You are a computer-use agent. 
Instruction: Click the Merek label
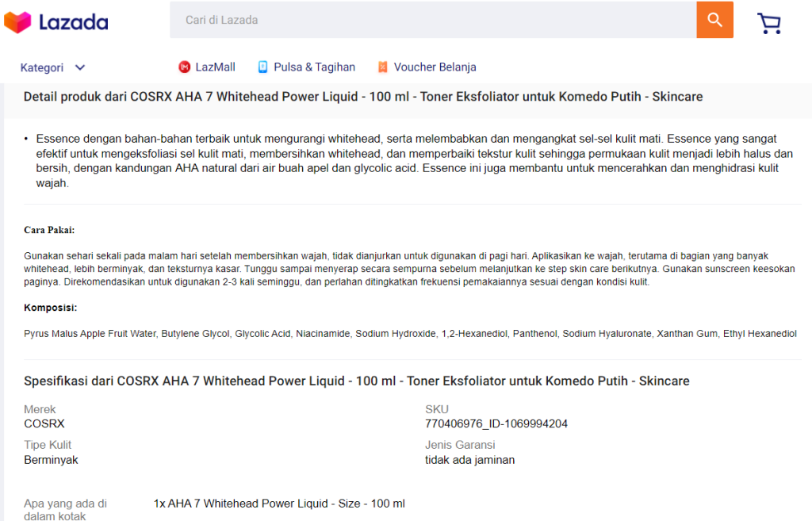(x=40, y=409)
